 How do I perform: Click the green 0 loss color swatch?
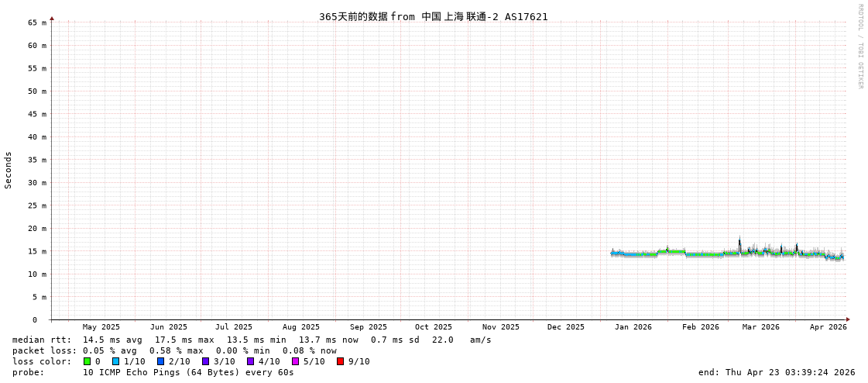(x=87, y=361)
